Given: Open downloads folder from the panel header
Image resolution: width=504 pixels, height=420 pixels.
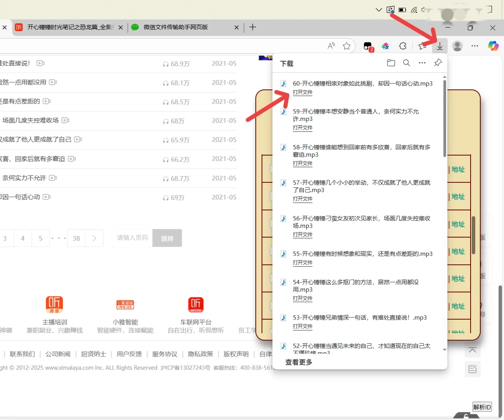Looking at the screenshot, I should (391, 63).
